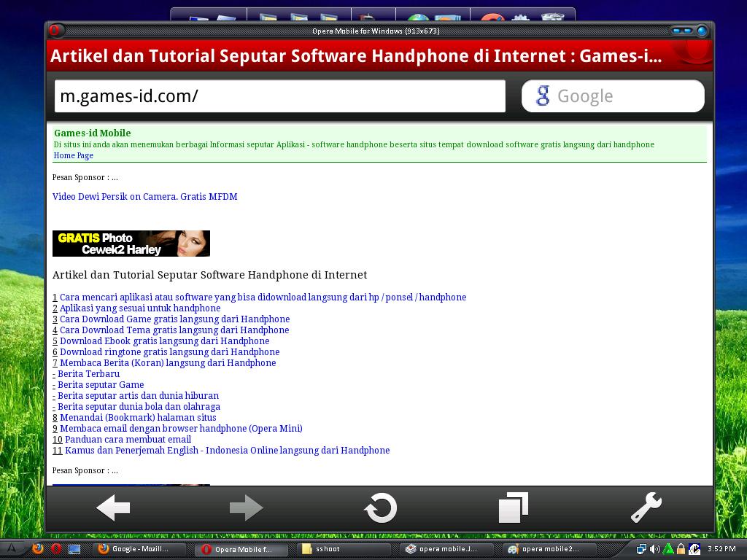Select the Opera Mobile taskbar button
This screenshot has height=560, width=747.
[x=242, y=549]
